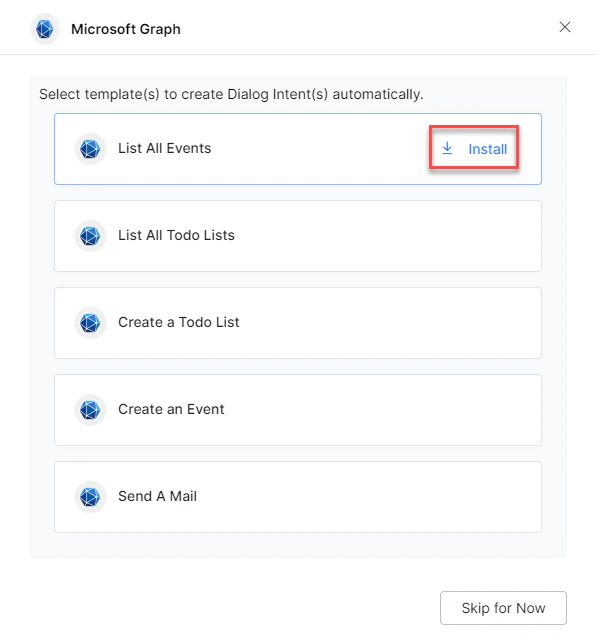This screenshot has height=634, width=596.
Task: Select the Create a Todo List label
Action: [x=179, y=322]
